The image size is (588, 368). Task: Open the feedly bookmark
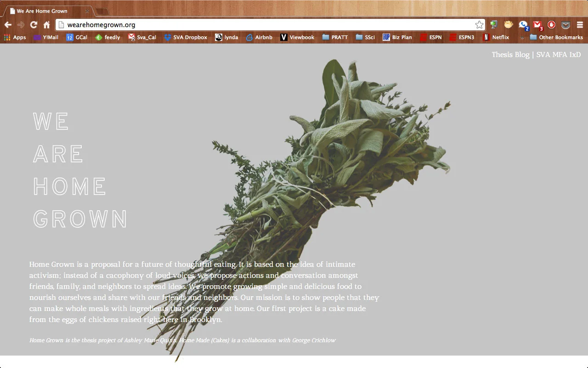[107, 37]
